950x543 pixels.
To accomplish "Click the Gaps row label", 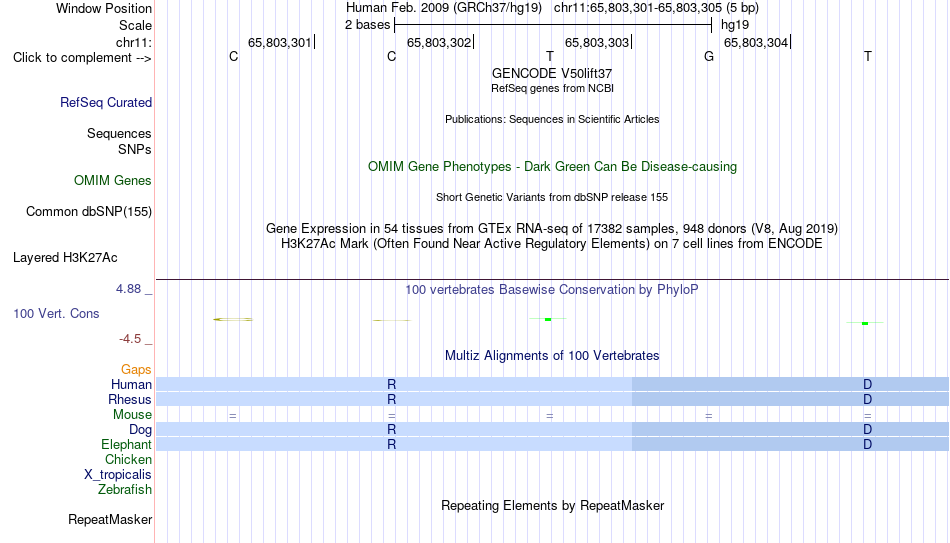I will pyautogui.click(x=136, y=370).
